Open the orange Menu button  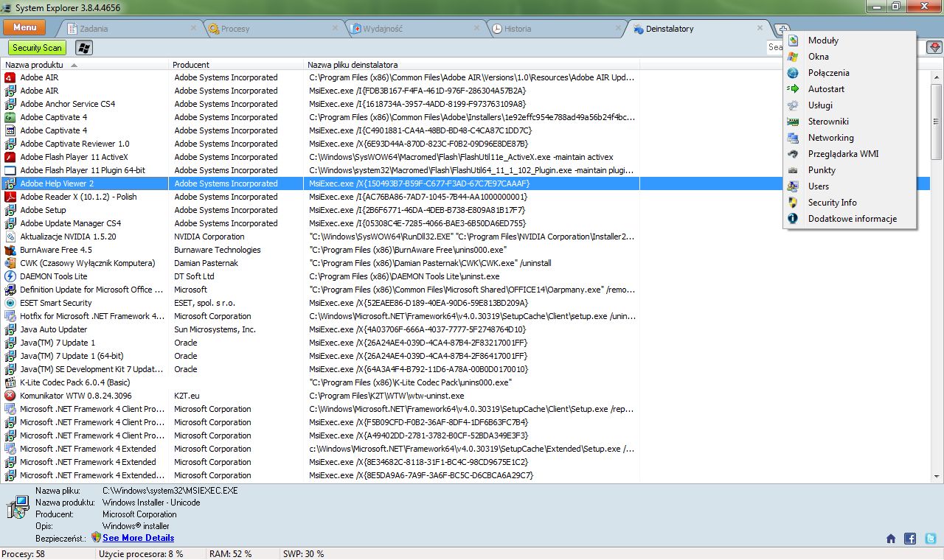pyautogui.click(x=24, y=27)
